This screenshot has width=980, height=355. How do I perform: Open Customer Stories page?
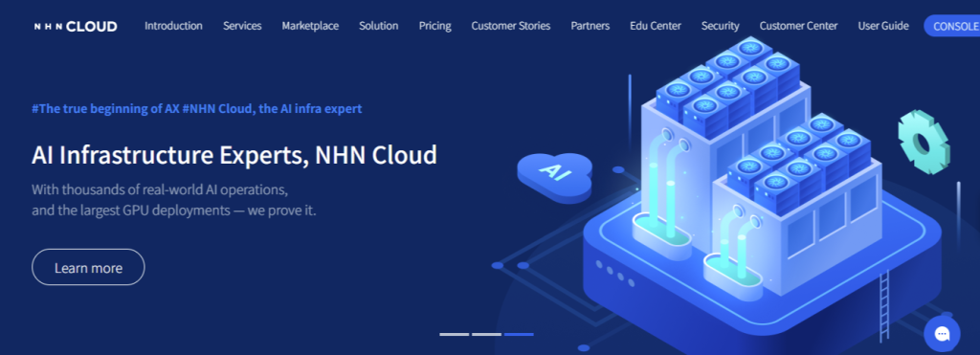511,26
